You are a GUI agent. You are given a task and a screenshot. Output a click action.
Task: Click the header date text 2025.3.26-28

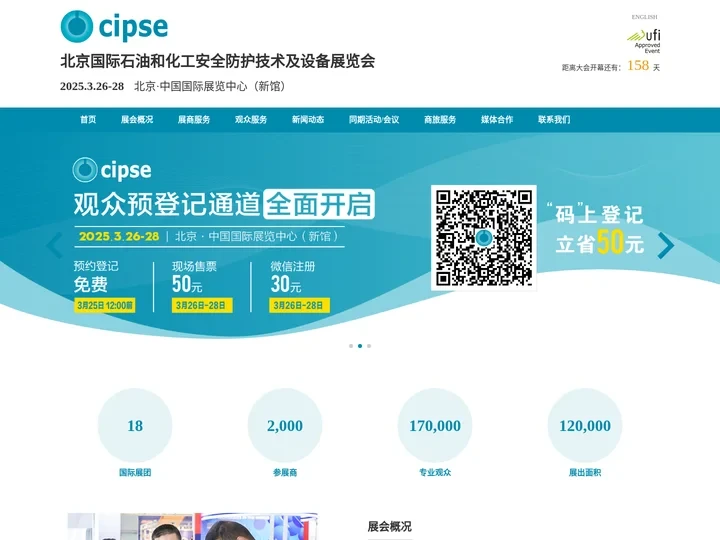pyautogui.click(x=92, y=86)
